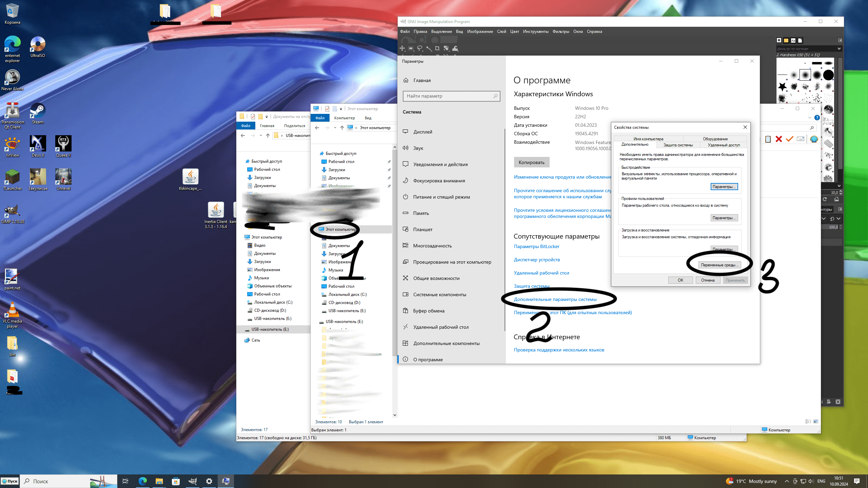Open the blue help question mark icon
The image size is (868, 488).
[817, 118]
